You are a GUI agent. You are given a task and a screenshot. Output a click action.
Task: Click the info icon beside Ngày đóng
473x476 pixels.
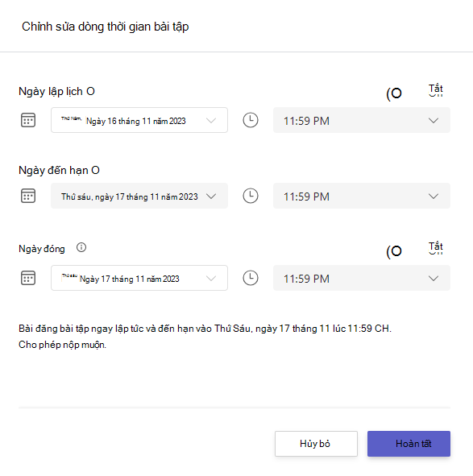pyautogui.click(x=81, y=247)
